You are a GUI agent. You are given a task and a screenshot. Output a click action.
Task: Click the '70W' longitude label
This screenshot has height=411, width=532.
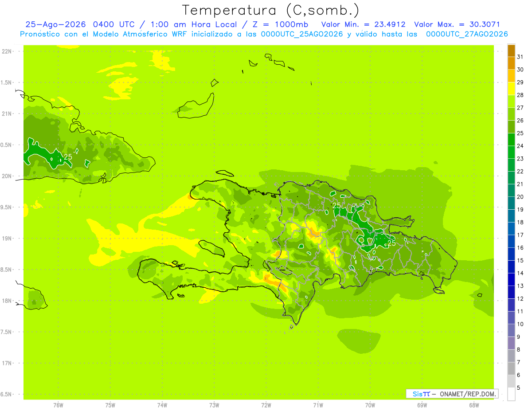click(370, 405)
